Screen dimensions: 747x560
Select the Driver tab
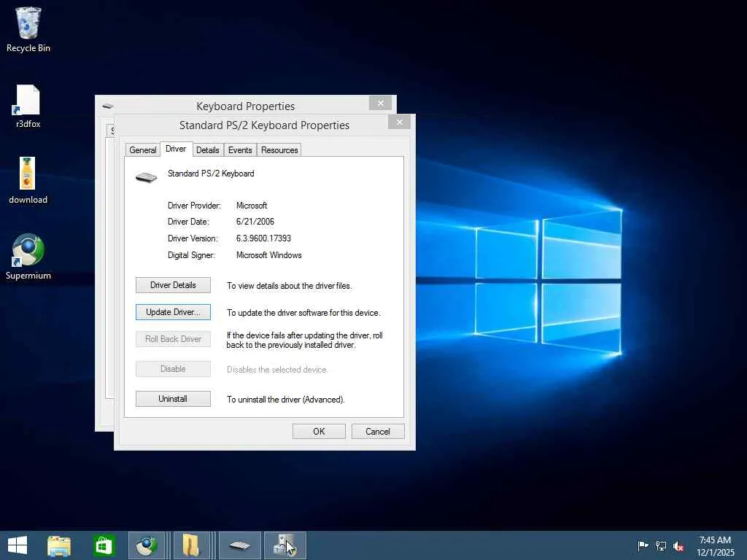(176, 149)
